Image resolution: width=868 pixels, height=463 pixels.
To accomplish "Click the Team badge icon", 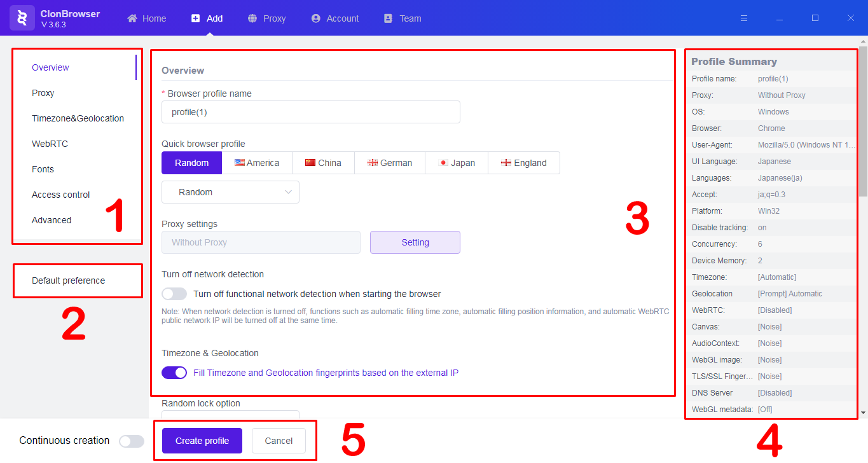I will pos(389,18).
